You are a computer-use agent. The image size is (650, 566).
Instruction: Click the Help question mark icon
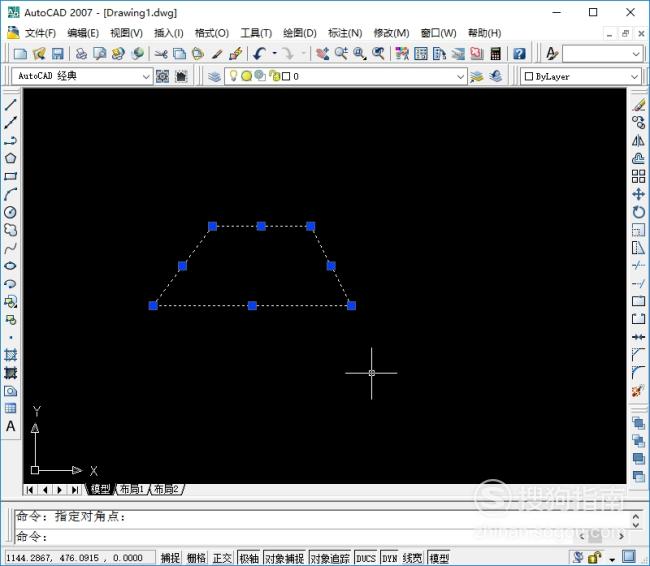[x=519, y=53]
